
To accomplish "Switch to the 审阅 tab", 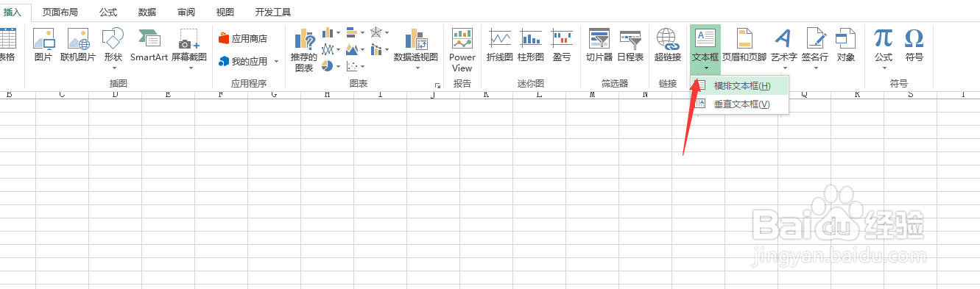I will pyautogui.click(x=186, y=13).
